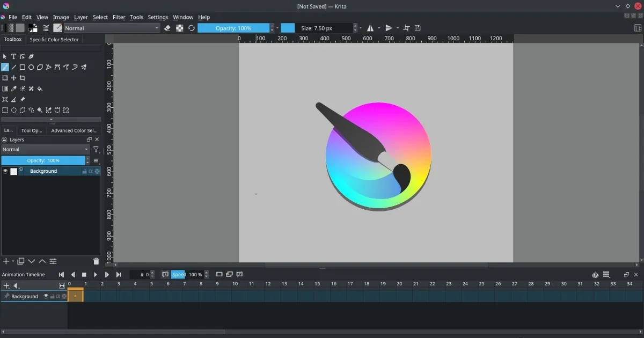Select the Crop tool
Screen dimensions: 644x338
(x=23, y=78)
